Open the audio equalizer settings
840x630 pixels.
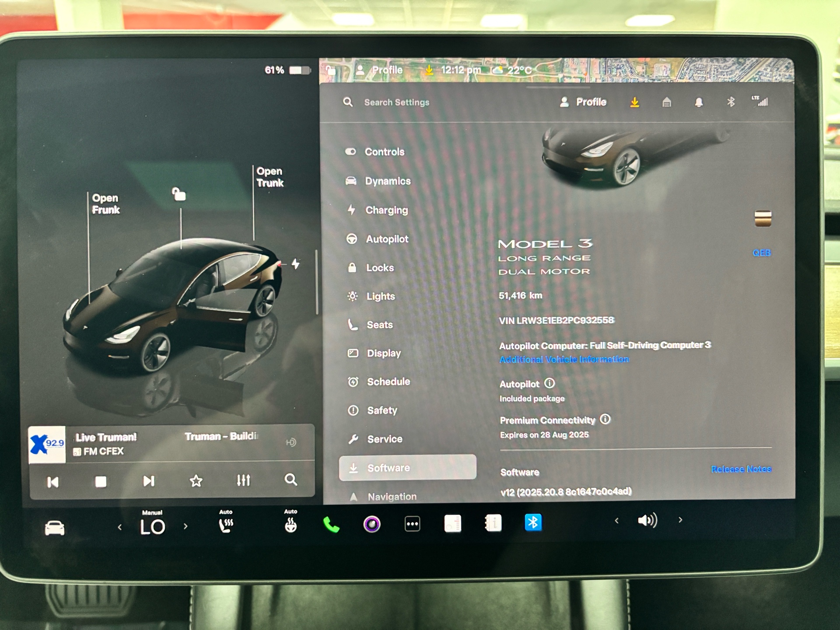(x=243, y=480)
